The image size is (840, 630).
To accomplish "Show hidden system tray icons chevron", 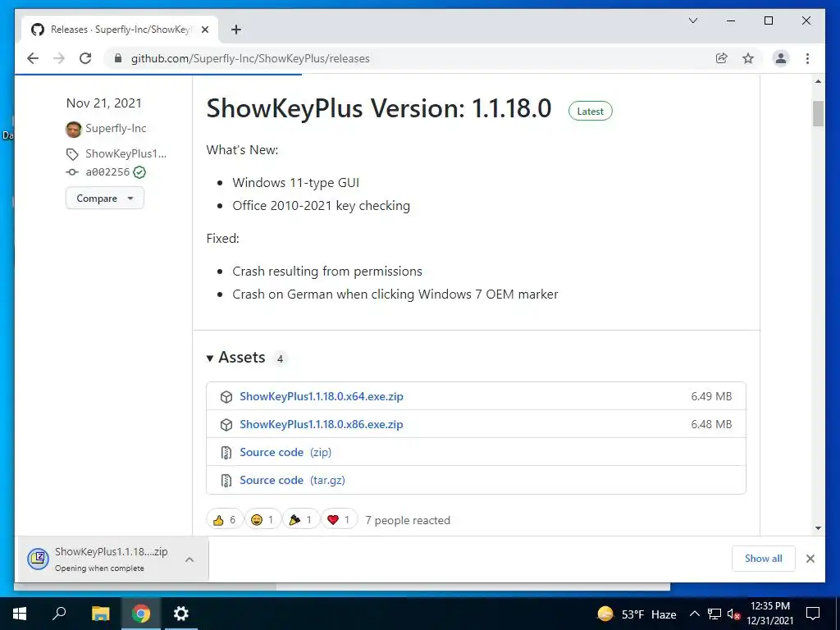I will pyautogui.click(x=694, y=614).
